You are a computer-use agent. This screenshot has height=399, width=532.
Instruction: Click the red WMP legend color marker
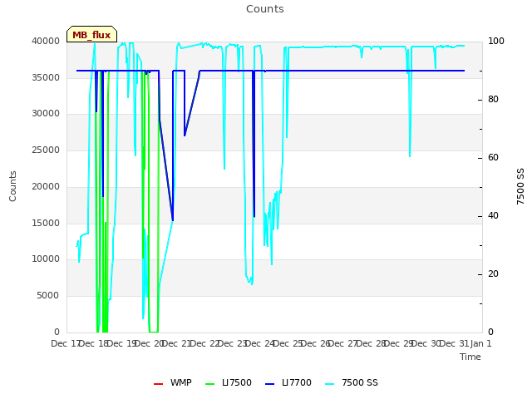pos(158,384)
